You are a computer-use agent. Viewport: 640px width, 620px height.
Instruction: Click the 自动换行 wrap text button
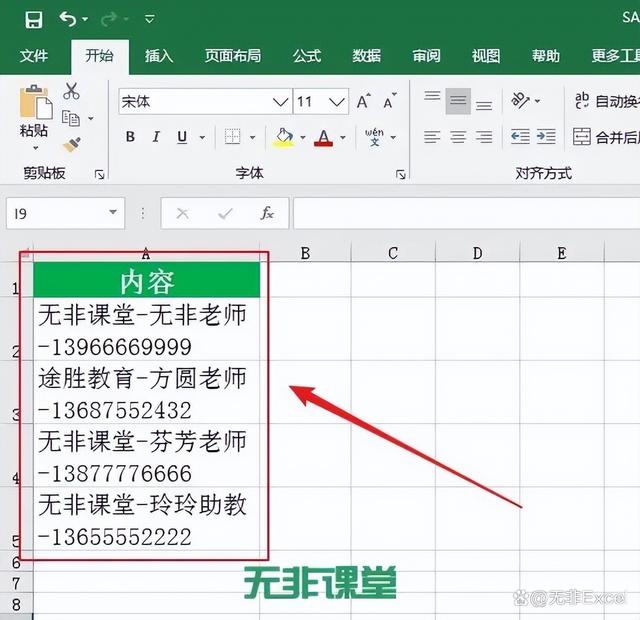click(607, 101)
